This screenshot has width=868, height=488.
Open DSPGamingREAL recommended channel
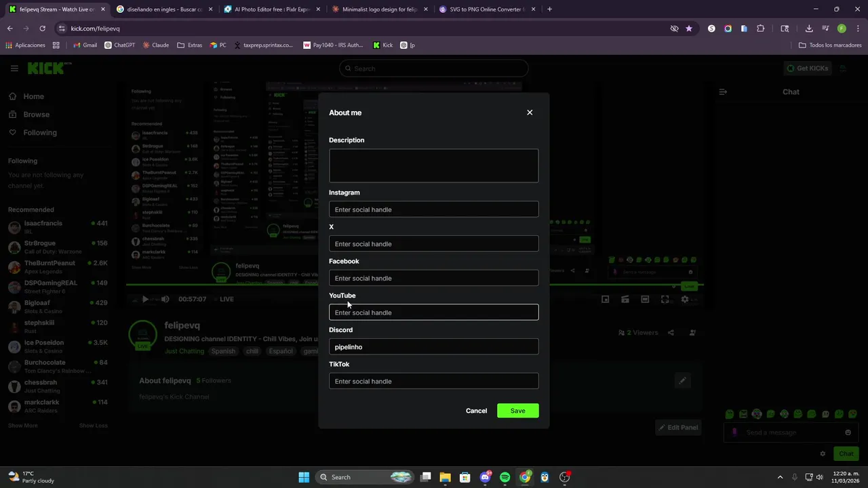click(x=58, y=287)
